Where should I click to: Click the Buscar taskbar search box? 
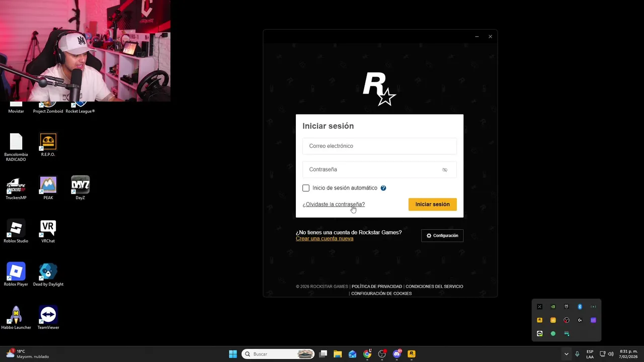click(x=278, y=354)
